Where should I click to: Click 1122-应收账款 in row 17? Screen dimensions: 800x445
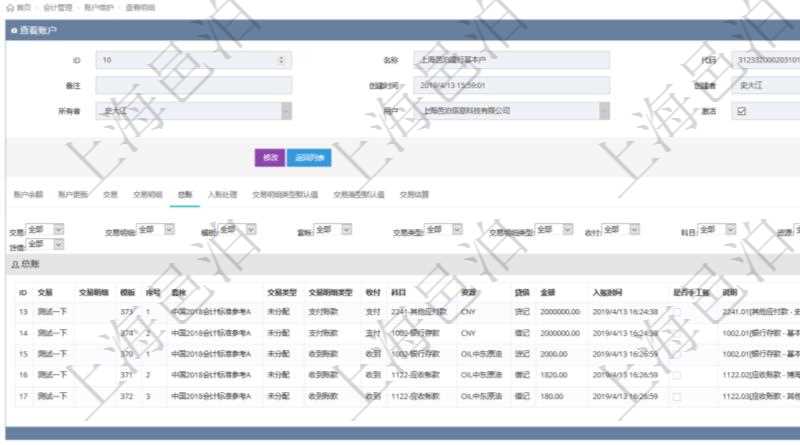coord(415,397)
